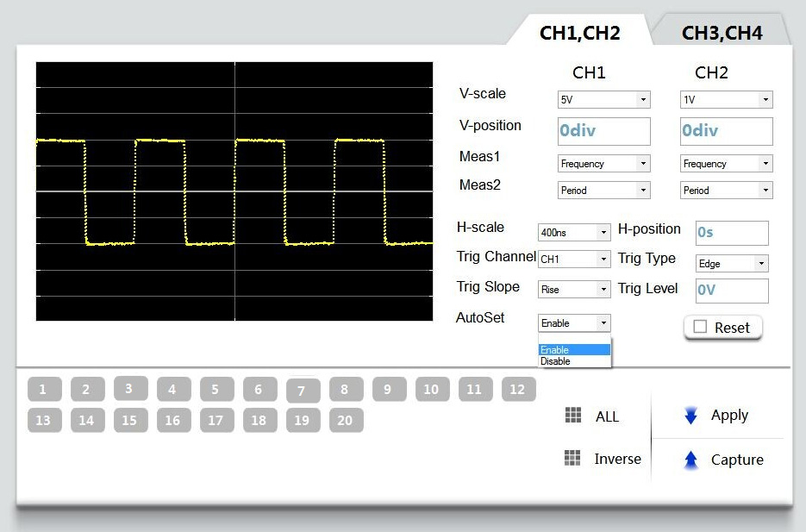Screen dimensions: 806x532
Task: Click the Apply label
Action: pyautogui.click(x=729, y=416)
